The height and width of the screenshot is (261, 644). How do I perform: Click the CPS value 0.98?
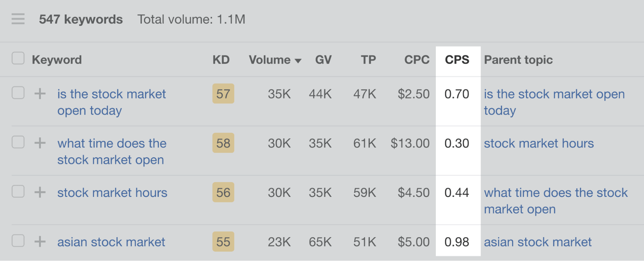click(x=457, y=242)
